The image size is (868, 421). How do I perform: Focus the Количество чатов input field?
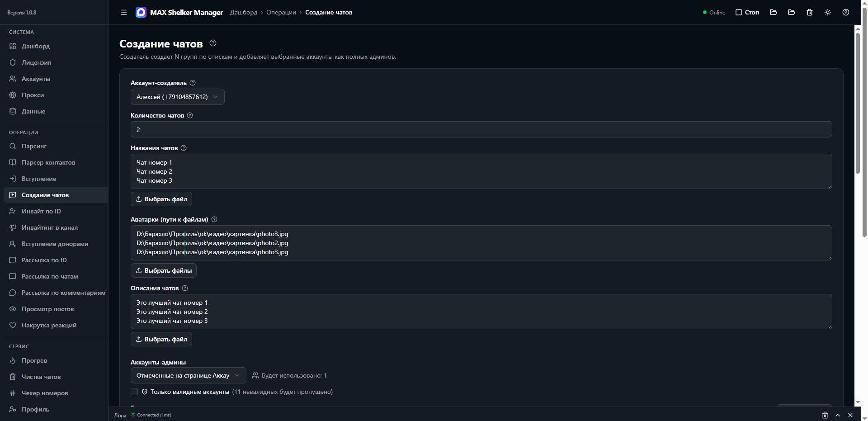(x=481, y=129)
